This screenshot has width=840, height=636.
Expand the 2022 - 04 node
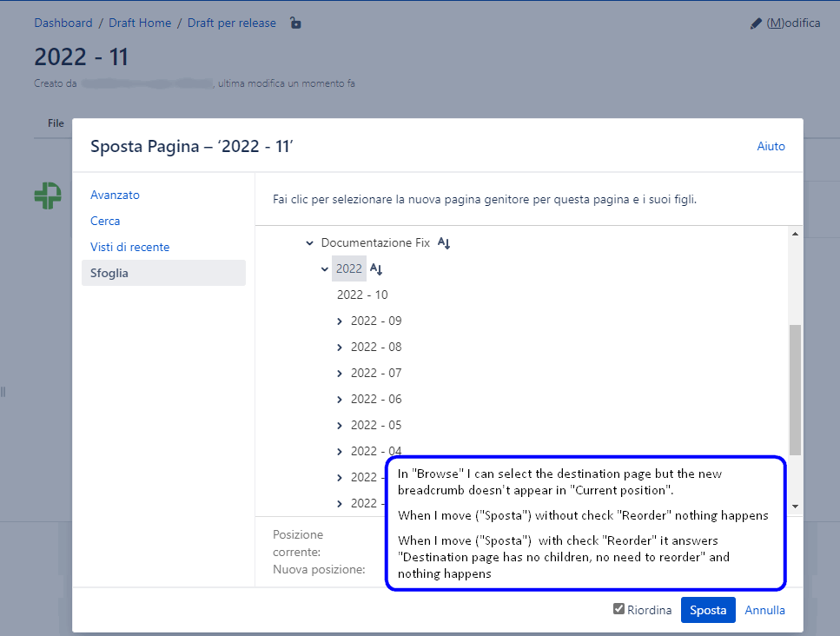coord(340,452)
